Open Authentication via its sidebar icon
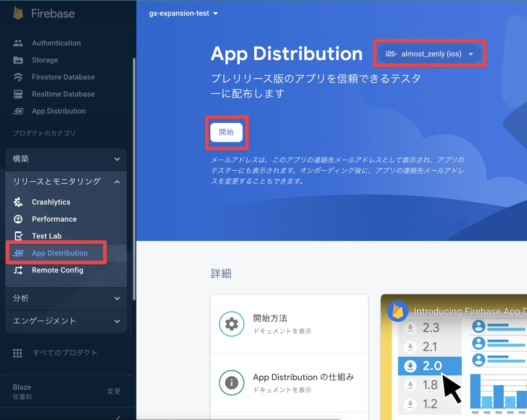Viewport: 527px width, 420px height. [18, 43]
